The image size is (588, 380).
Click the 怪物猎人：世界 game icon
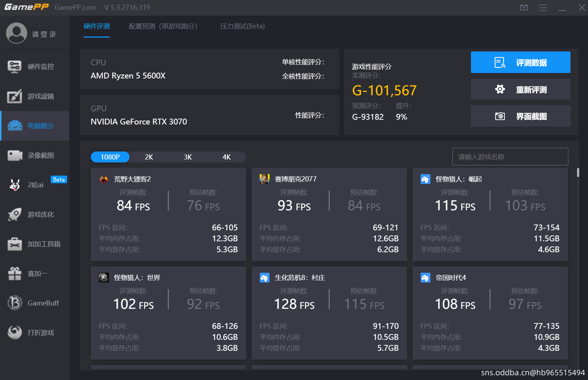(x=104, y=278)
